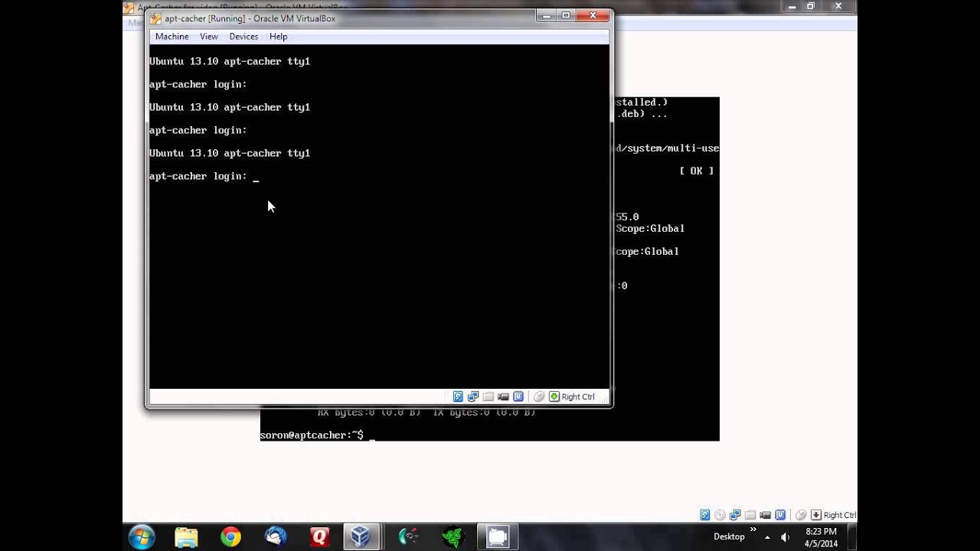Show hidden system tray icons
The width and height of the screenshot is (980, 551).
(x=767, y=537)
